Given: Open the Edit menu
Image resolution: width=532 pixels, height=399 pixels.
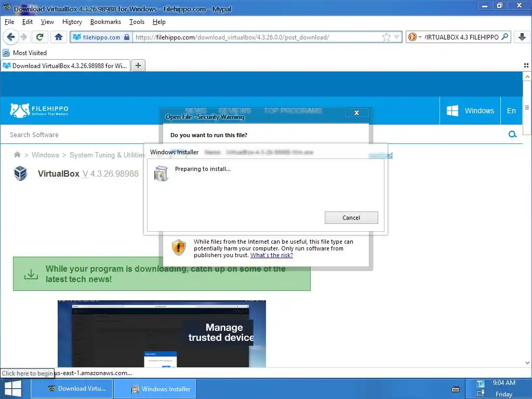Looking at the screenshot, I should (x=27, y=22).
